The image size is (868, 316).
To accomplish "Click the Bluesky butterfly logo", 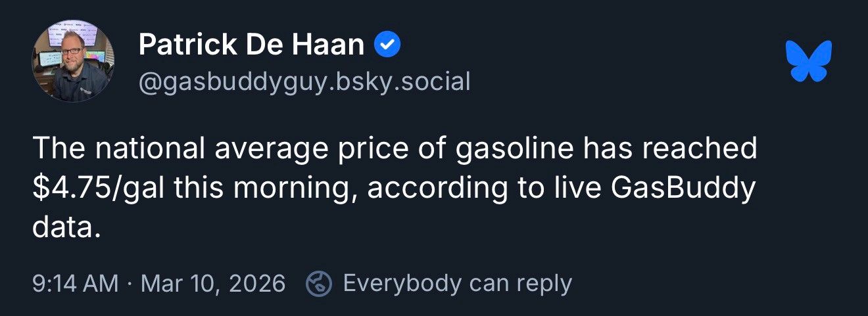I will pos(809,60).
